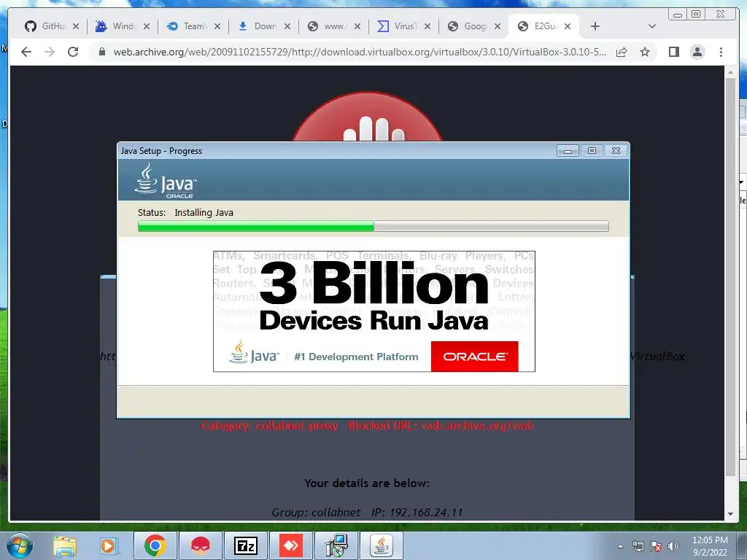Close the www tab
Image resolution: width=747 pixels, height=560 pixels.
click(x=357, y=27)
